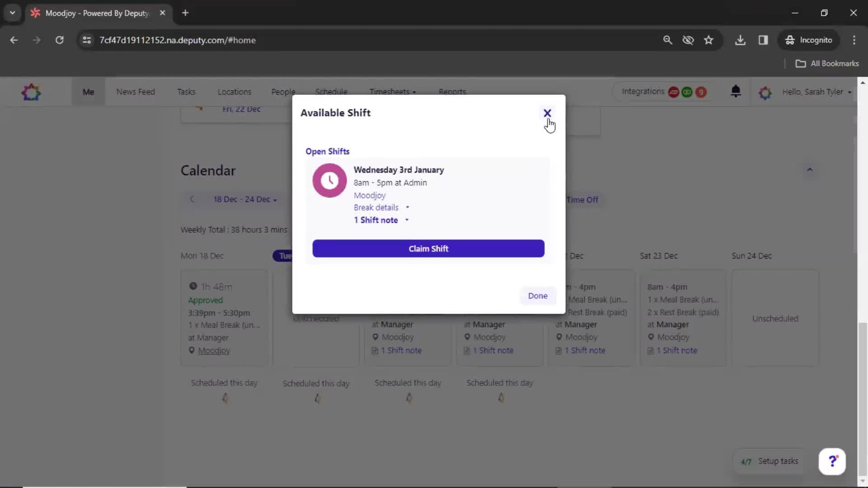Screen dimensions: 868x488
Task: Click the user profile avatar icon
Action: (766, 91)
